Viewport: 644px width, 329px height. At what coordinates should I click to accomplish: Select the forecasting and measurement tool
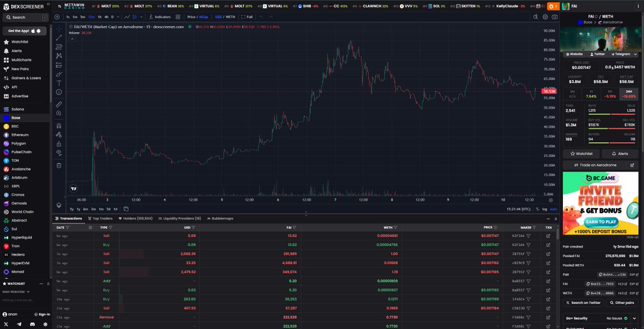(x=59, y=64)
